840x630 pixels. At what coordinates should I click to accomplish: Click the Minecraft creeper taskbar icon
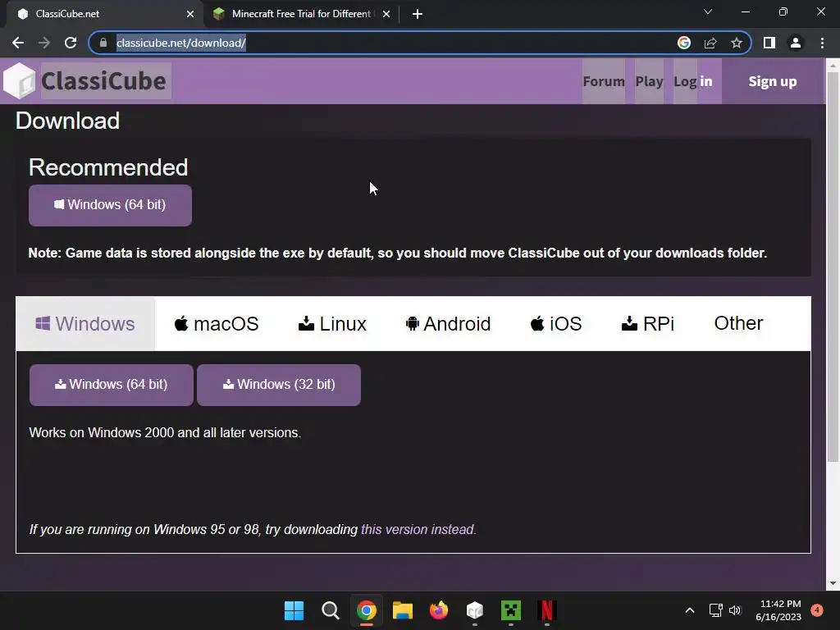[x=511, y=610]
